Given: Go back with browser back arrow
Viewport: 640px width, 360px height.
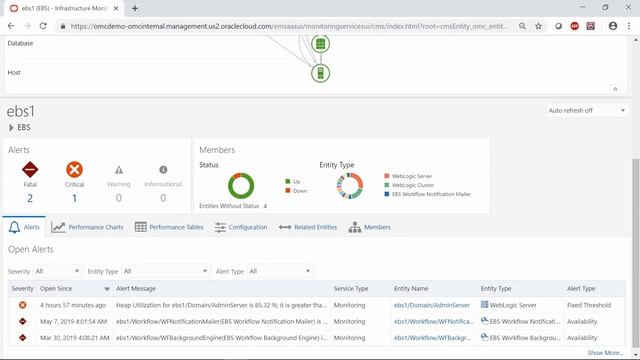Looking at the screenshot, I should click(x=11, y=26).
